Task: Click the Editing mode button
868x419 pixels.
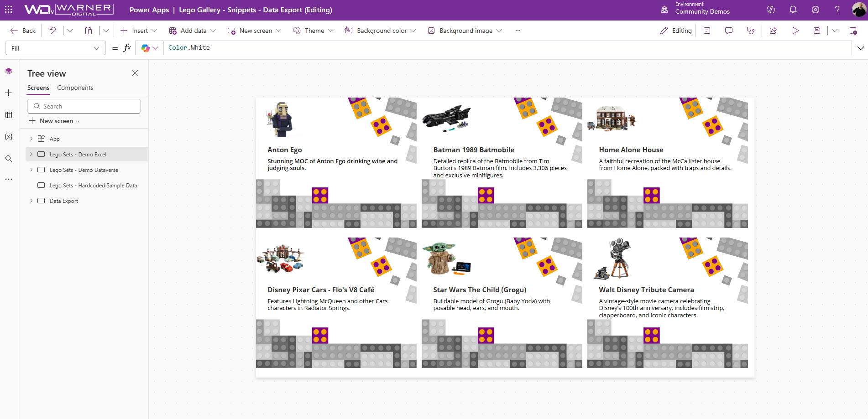Action: pos(676,31)
